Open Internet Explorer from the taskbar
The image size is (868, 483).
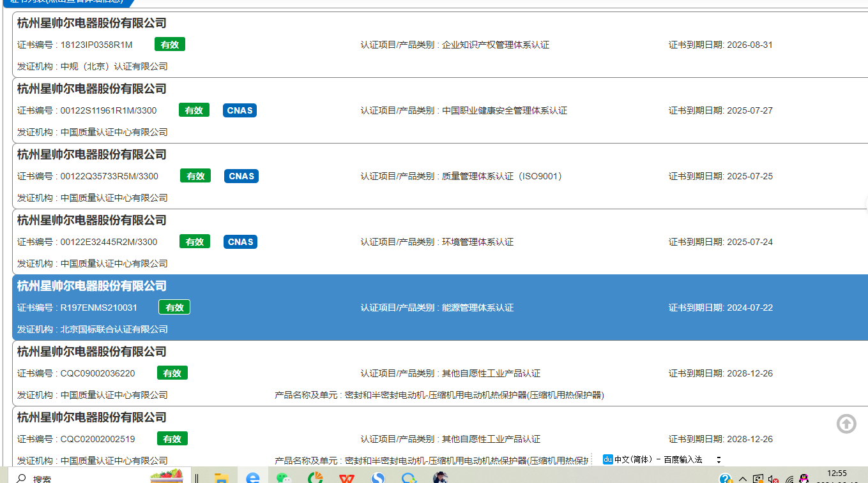pos(253,478)
